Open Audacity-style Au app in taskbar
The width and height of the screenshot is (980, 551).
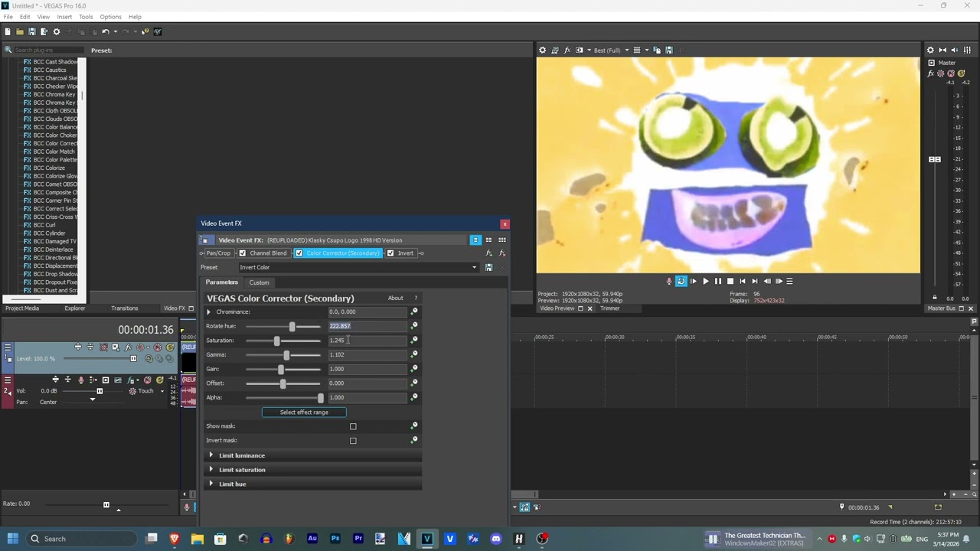coord(312,539)
